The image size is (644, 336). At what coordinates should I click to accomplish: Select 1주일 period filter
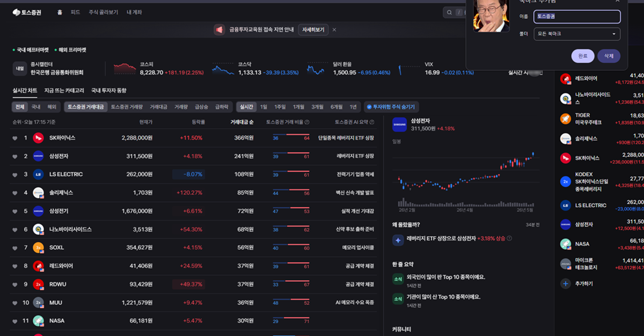pos(280,107)
